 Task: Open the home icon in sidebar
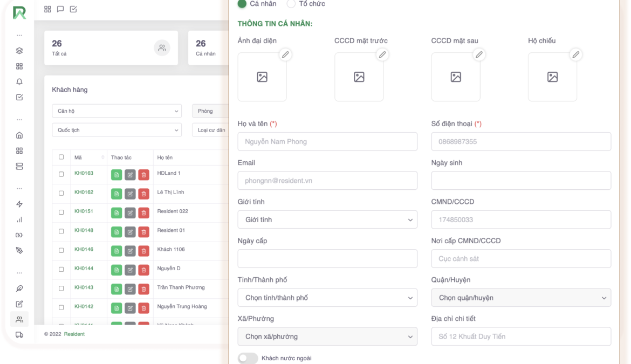coord(19,135)
